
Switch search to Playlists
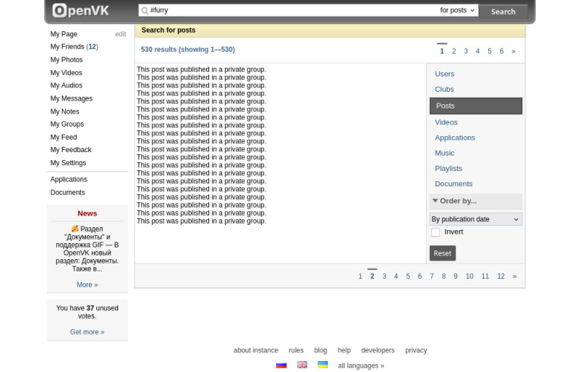point(448,169)
